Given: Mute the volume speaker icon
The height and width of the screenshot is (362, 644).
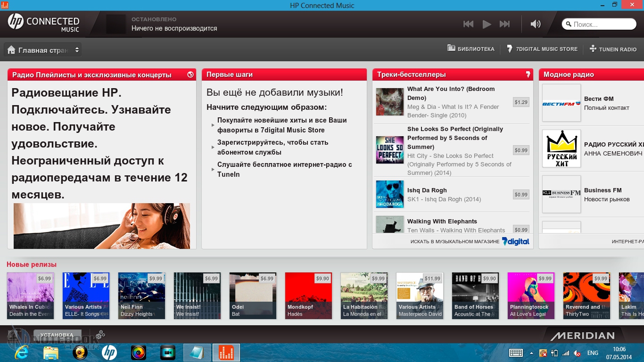Looking at the screenshot, I should (x=535, y=24).
